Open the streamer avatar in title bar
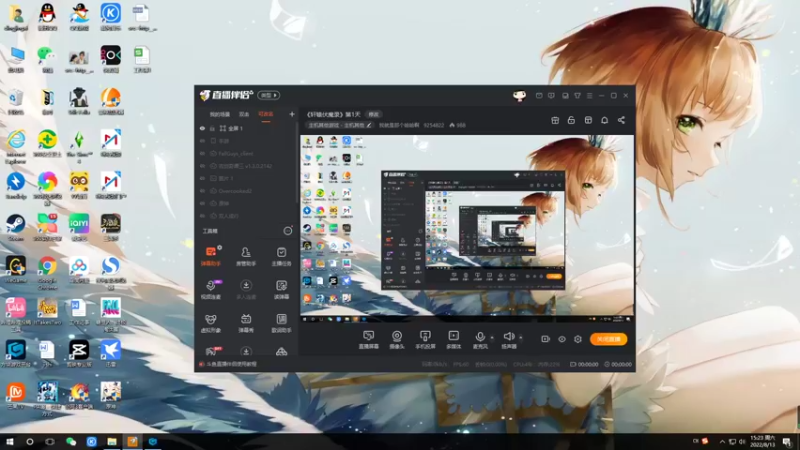Image resolution: width=800 pixels, height=450 pixels. (519, 95)
